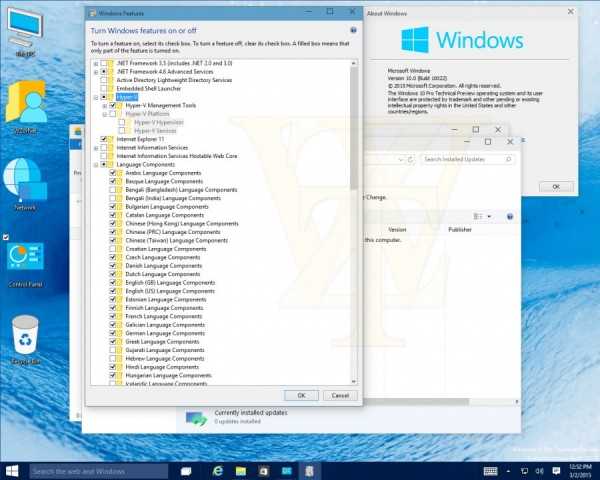Open the network tray icon
Image resolution: width=600 pixels, height=480 pixels.
(x=525, y=471)
